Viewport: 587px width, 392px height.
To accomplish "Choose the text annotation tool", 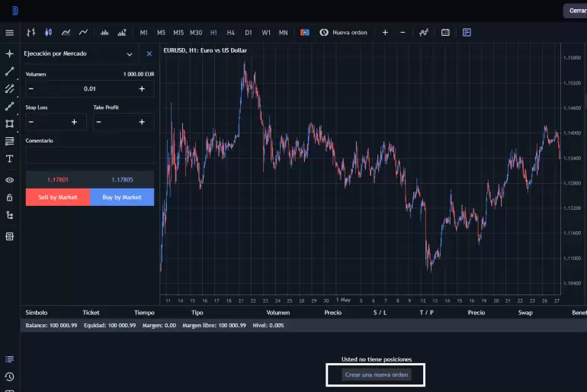I will (9, 159).
